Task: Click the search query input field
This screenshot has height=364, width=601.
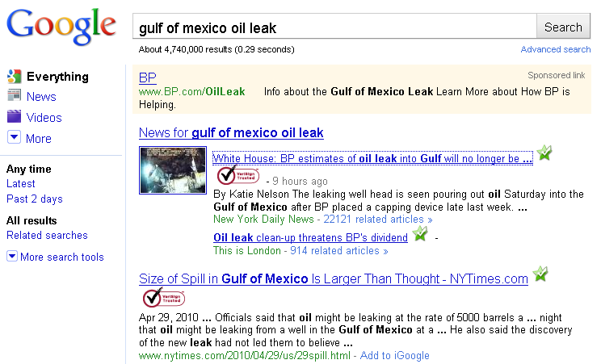Action: point(334,27)
